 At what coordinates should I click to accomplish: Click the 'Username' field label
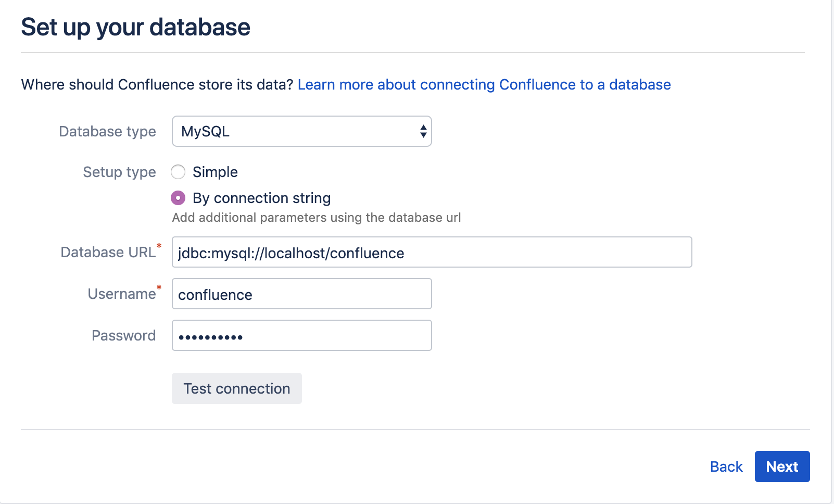[x=122, y=294]
